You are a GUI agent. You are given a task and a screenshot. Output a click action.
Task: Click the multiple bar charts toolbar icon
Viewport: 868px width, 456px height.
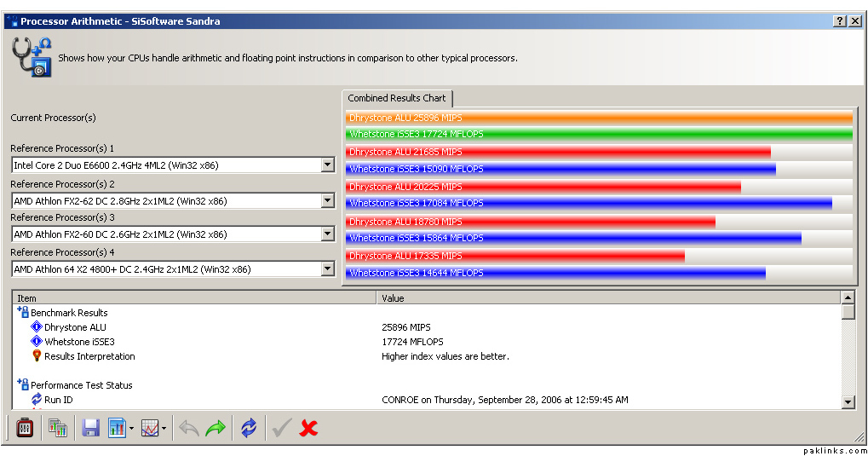[x=58, y=428]
